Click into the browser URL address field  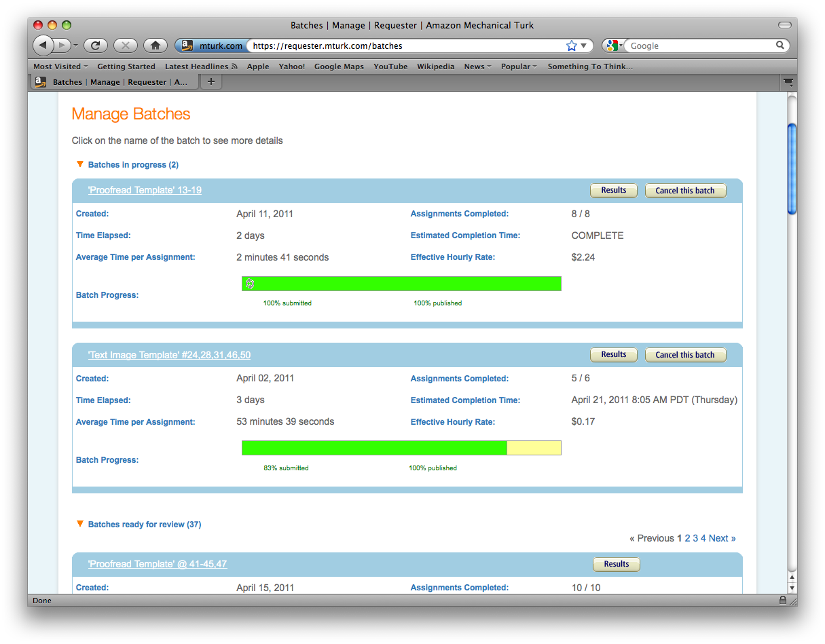406,45
